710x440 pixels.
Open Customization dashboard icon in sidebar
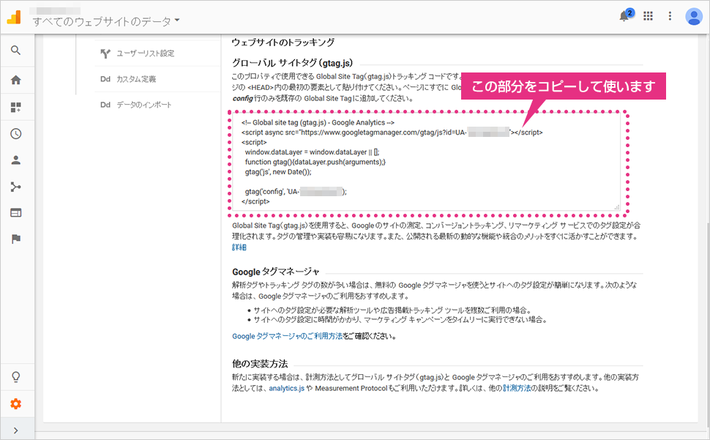16,107
